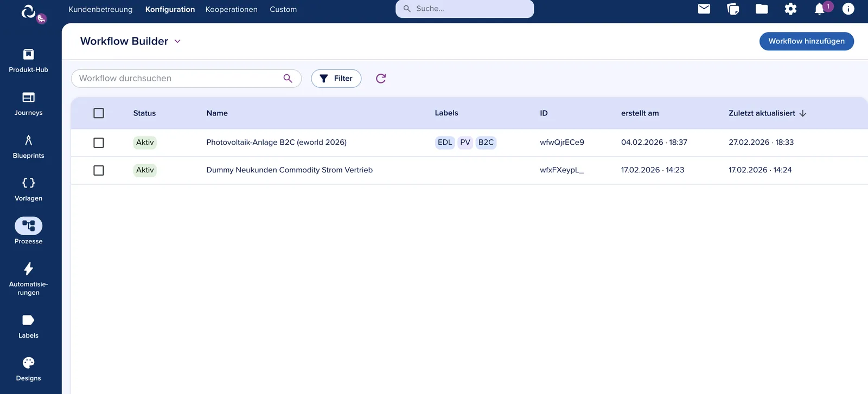Viewport: 868px width, 394px height.
Task: Focus the global Suche field
Action: 464,9
